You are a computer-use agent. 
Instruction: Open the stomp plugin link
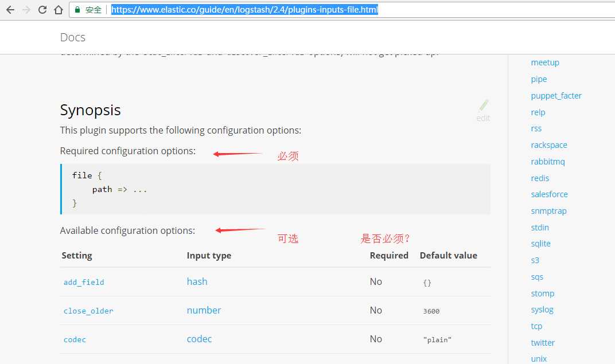point(543,293)
